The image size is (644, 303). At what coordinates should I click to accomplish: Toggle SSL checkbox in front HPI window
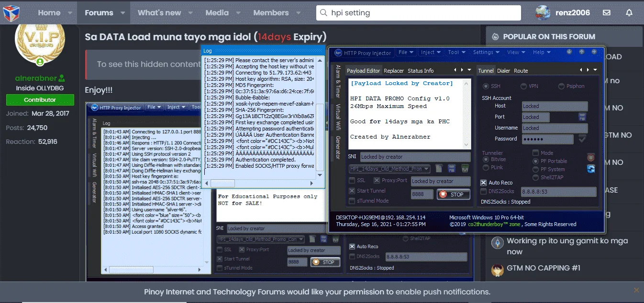(x=352, y=181)
